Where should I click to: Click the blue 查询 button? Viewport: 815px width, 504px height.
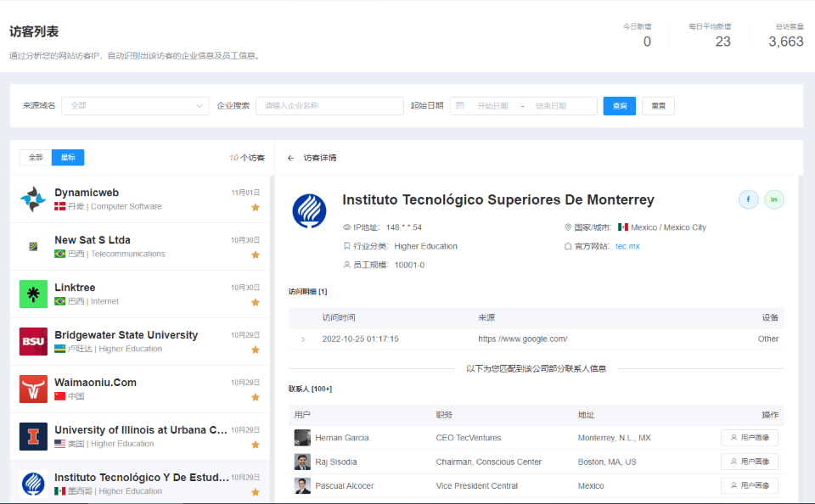click(619, 106)
